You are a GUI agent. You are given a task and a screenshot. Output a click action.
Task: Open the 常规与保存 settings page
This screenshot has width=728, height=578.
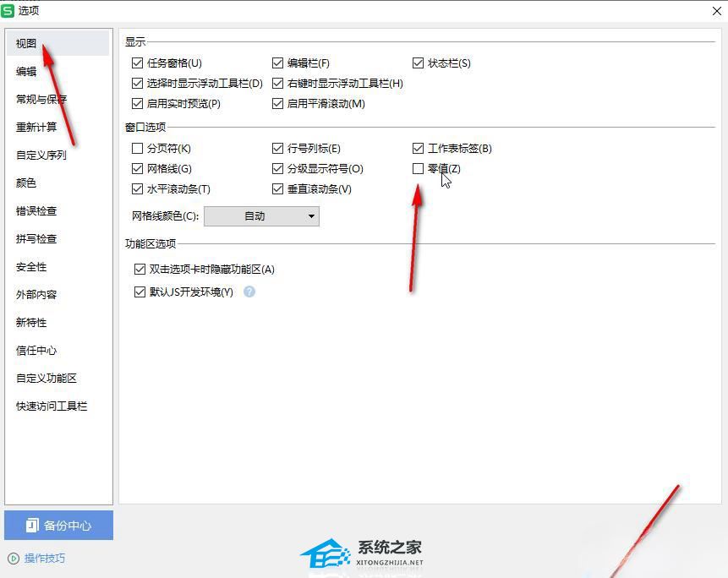click(58, 99)
